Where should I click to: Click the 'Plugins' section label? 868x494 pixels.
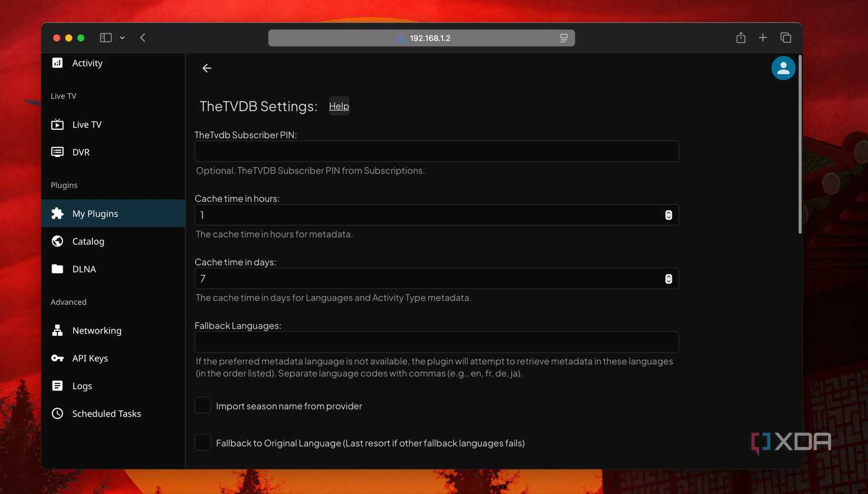tap(64, 185)
